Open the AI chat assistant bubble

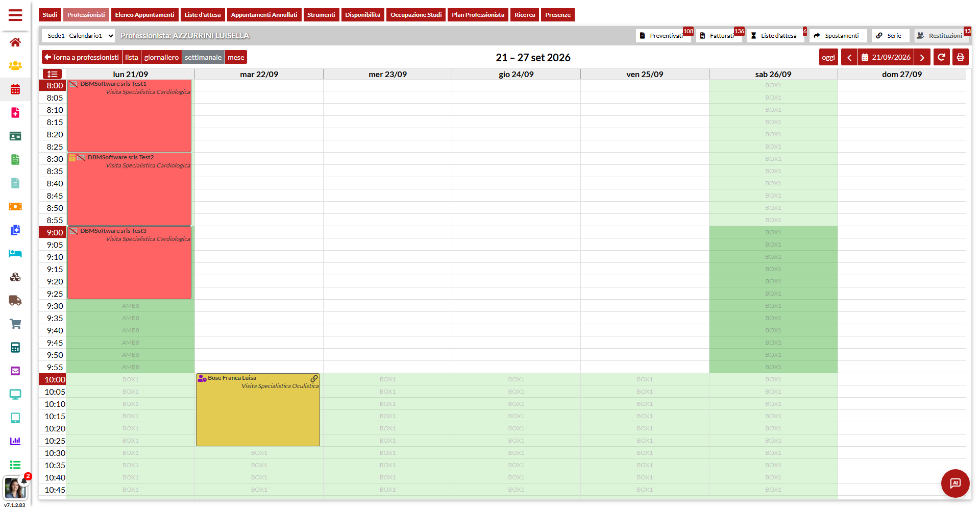pyautogui.click(x=955, y=483)
